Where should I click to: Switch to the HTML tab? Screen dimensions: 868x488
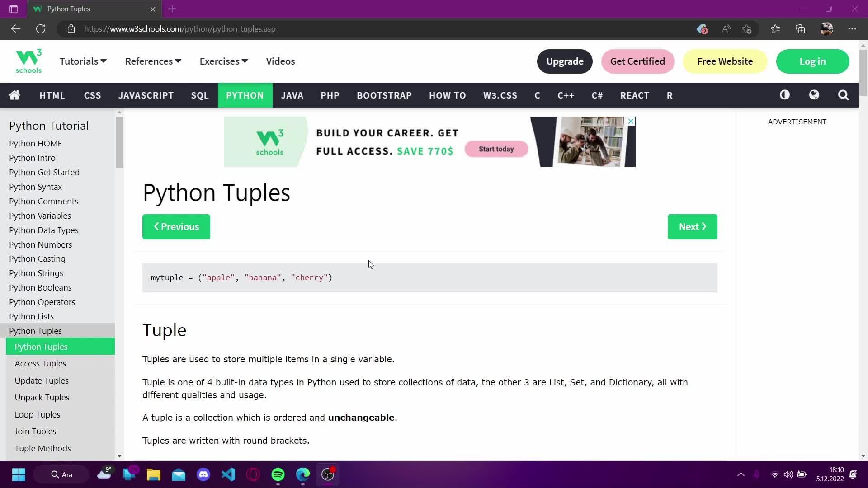tap(52, 95)
